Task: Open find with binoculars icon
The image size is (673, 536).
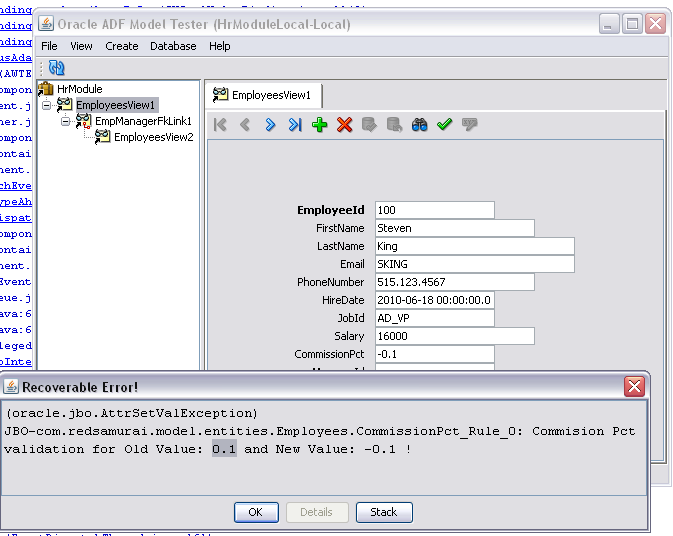Action: click(x=419, y=125)
